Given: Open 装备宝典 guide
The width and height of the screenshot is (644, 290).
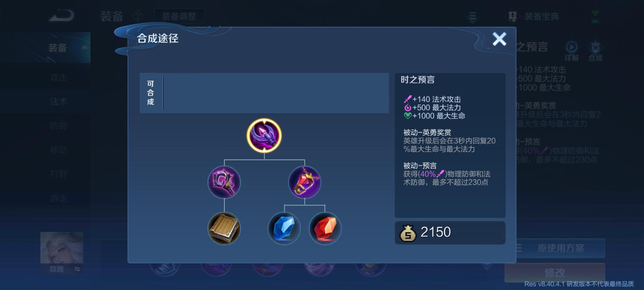Looking at the screenshot, I should (x=534, y=16).
